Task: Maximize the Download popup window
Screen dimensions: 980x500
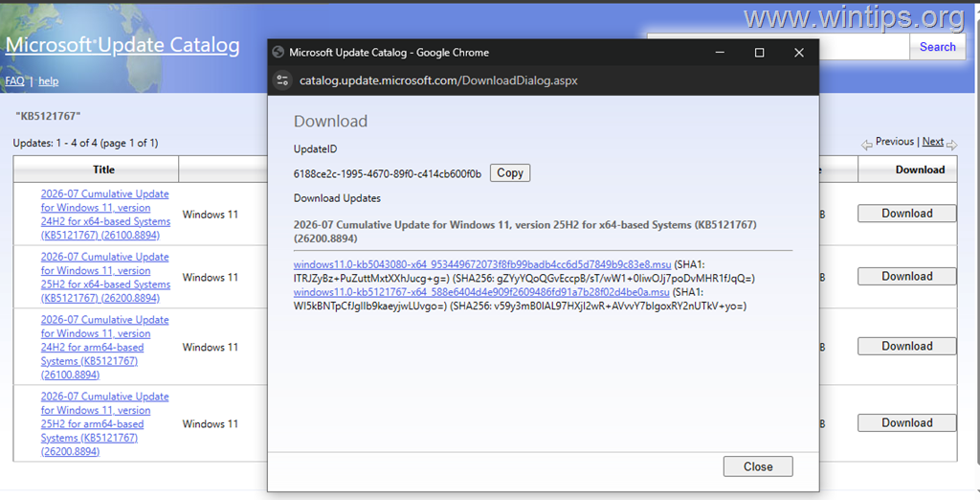Action: click(x=759, y=53)
